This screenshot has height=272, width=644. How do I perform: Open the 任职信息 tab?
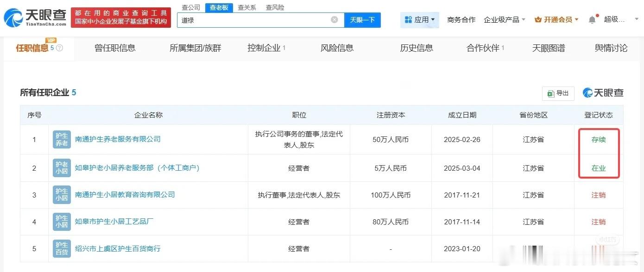(39, 48)
